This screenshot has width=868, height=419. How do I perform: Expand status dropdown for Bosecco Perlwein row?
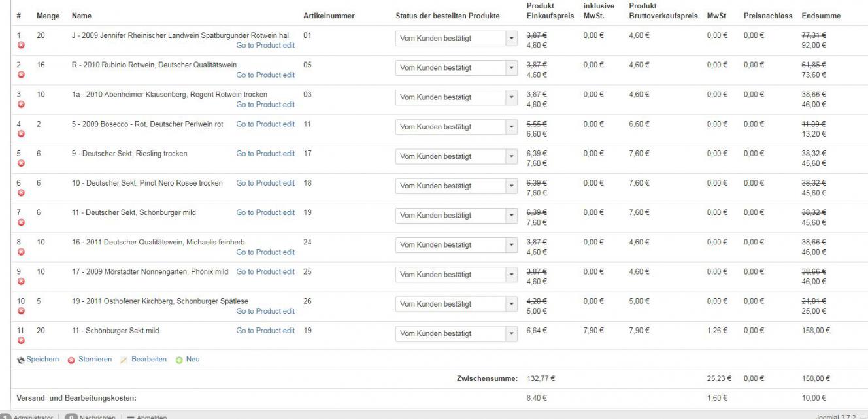coord(511,127)
